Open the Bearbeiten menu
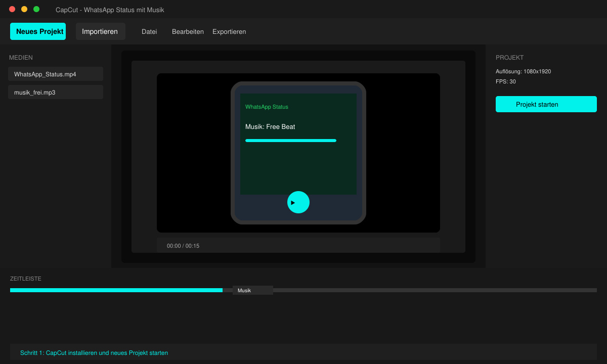Image resolution: width=607 pixels, height=364 pixels. click(188, 31)
